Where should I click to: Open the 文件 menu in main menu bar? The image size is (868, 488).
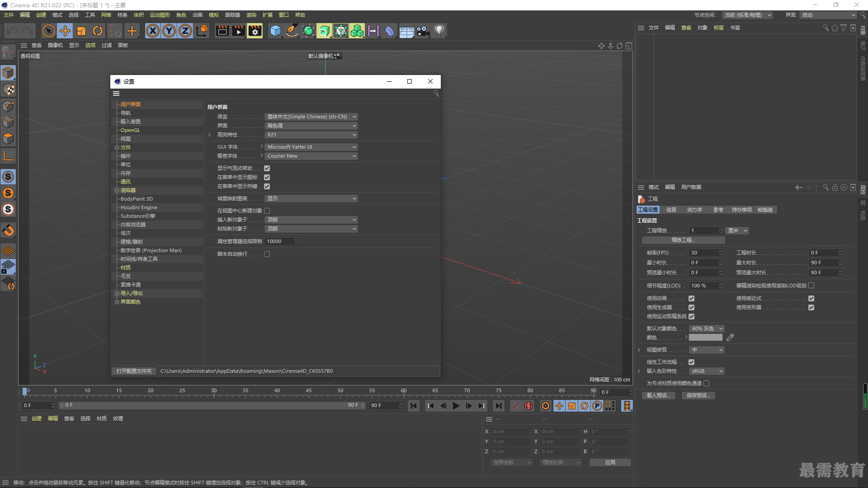tap(9, 15)
